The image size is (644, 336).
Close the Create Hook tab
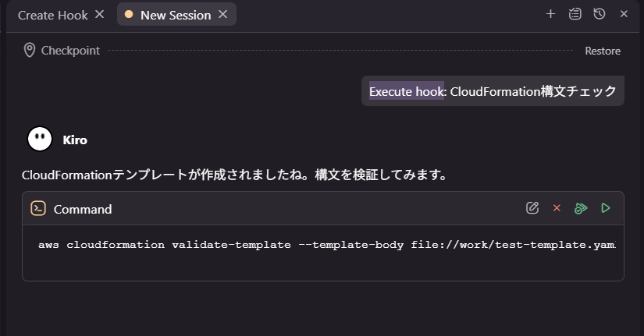pyautogui.click(x=99, y=15)
